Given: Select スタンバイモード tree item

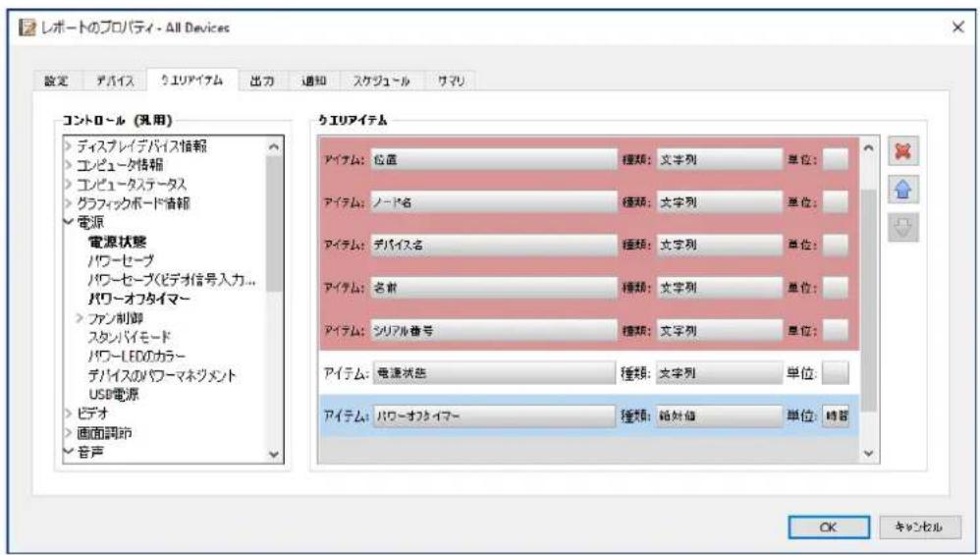Looking at the screenshot, I should 130,337.
